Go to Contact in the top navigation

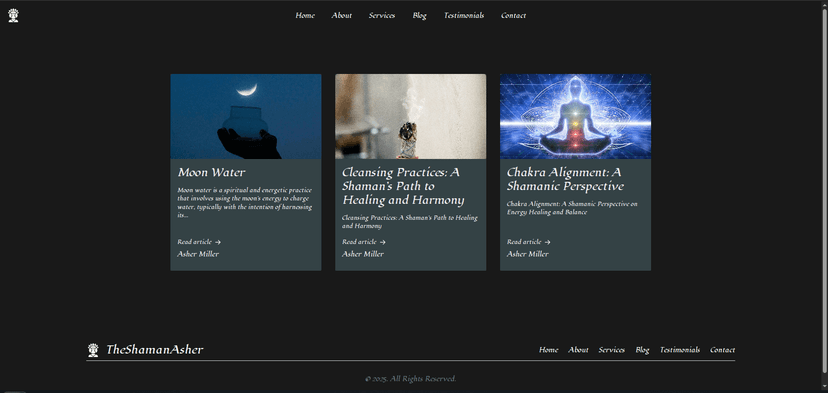(x=513, y=15)
